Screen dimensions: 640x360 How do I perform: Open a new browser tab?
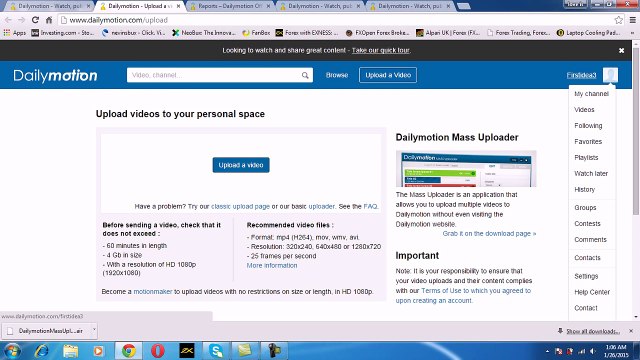[x=463, y=6]
